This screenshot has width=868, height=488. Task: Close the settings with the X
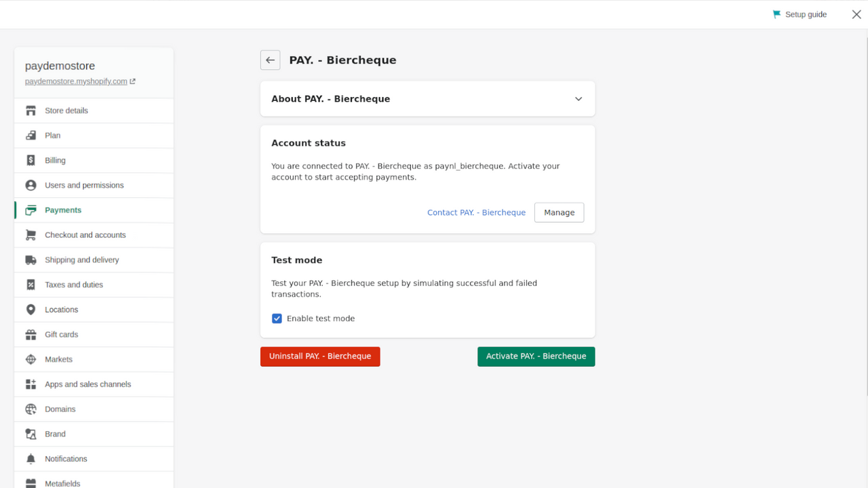856,14
